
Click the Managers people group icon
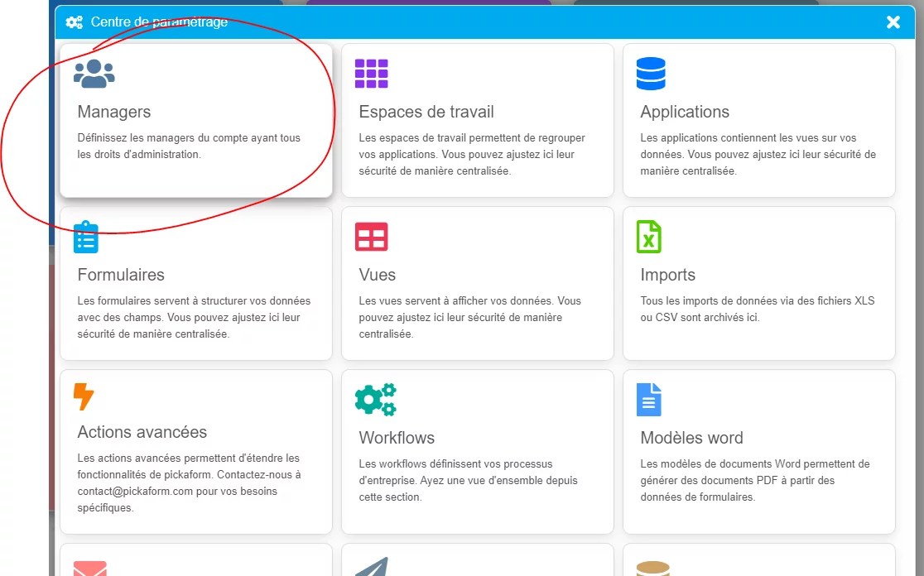pyautogui.click(x=94, y=74)
